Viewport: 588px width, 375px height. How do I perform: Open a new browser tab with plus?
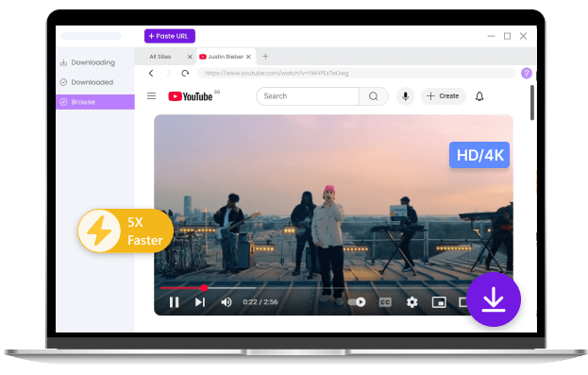265,57
